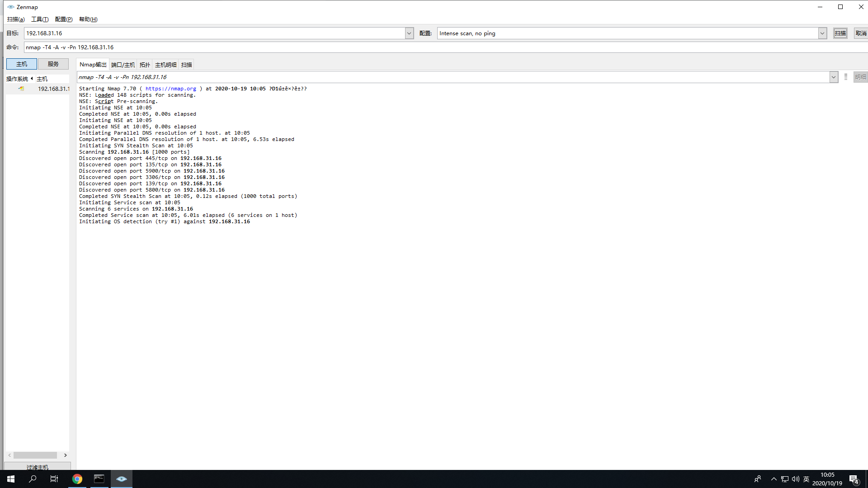Expand the 配置 profile dropdown
868x488 pixels.
point(822,33)
